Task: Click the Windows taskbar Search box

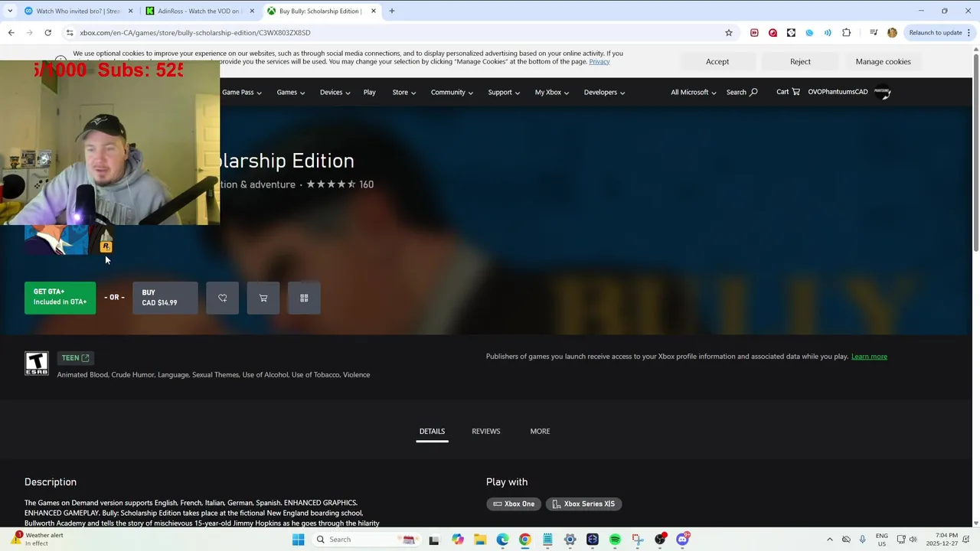Action: tap(367, 540)
